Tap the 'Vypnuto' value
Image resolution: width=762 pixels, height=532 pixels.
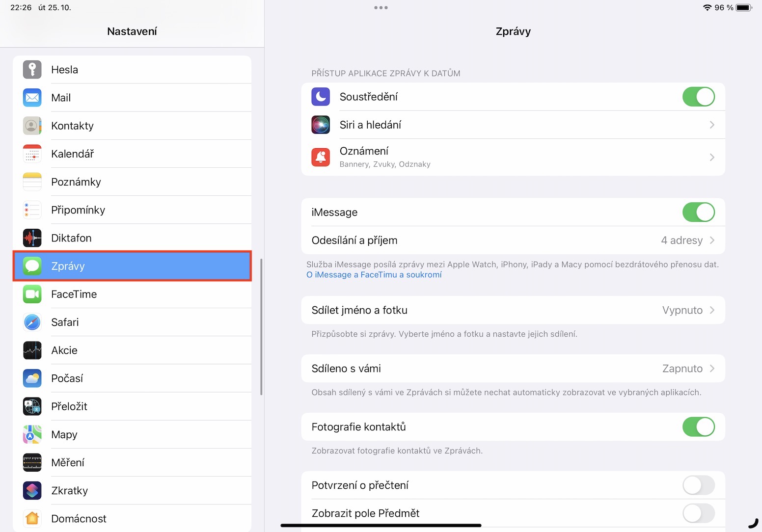click(x=682, y=310)
